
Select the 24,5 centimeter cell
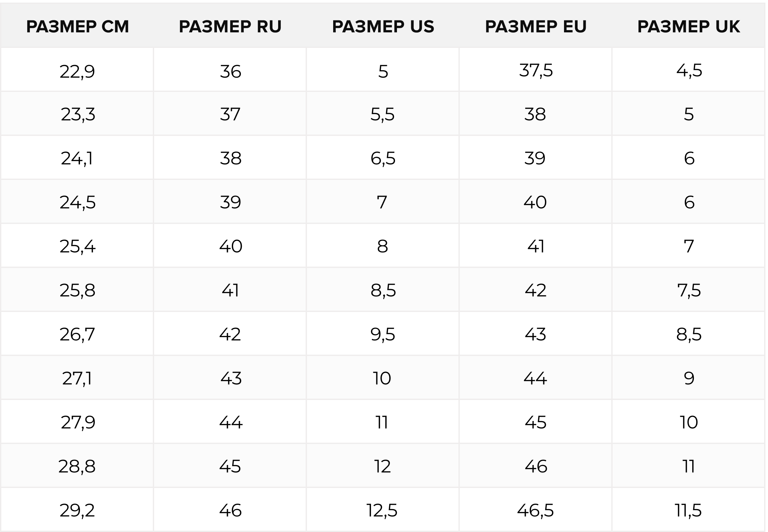77,201
